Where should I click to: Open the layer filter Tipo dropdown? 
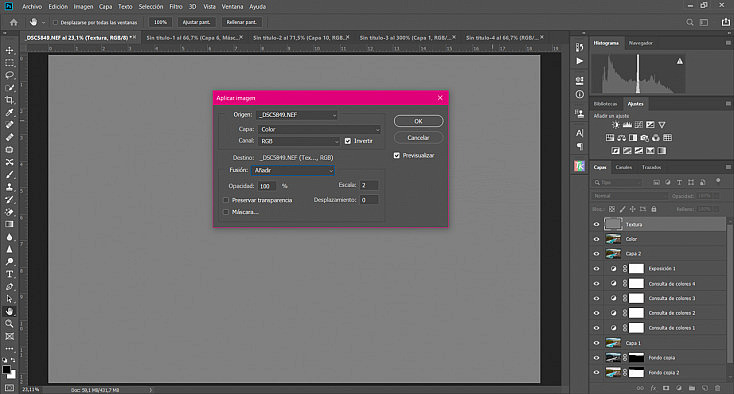[618, 182]
